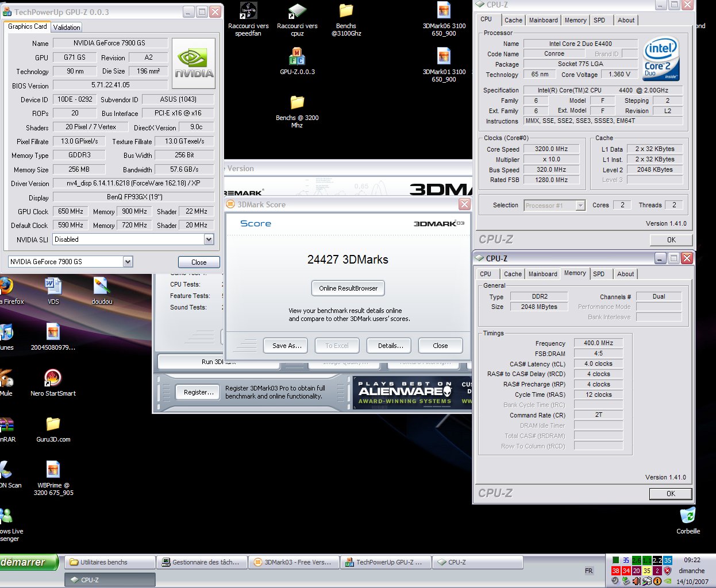Switch to TechPowerUp GPU-Z taskbar item
Viewport: 716px width, 588px height.
386,562
